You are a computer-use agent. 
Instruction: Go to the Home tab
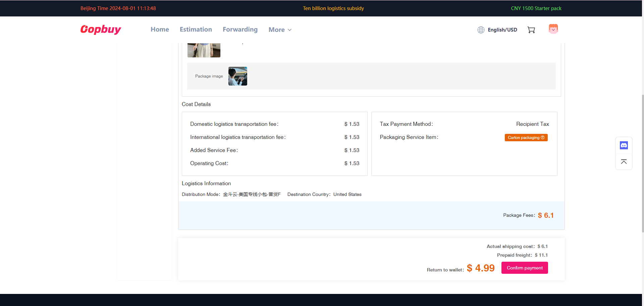(160, 30)
